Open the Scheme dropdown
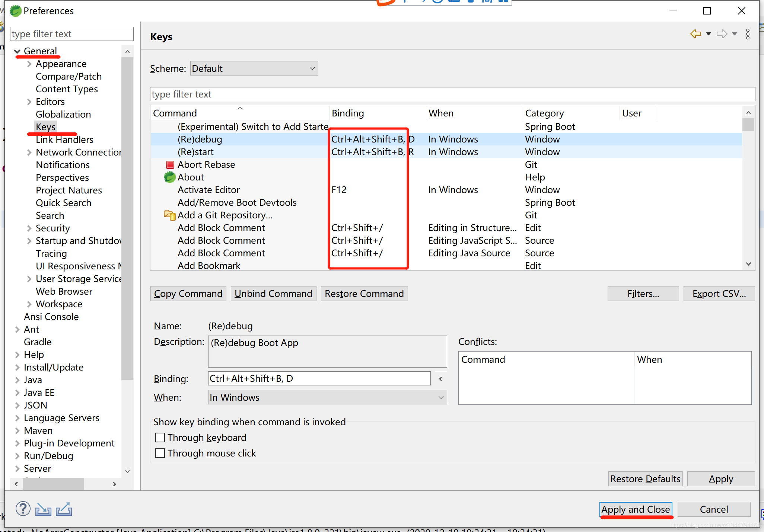764x532 pixels. (254, 68)
